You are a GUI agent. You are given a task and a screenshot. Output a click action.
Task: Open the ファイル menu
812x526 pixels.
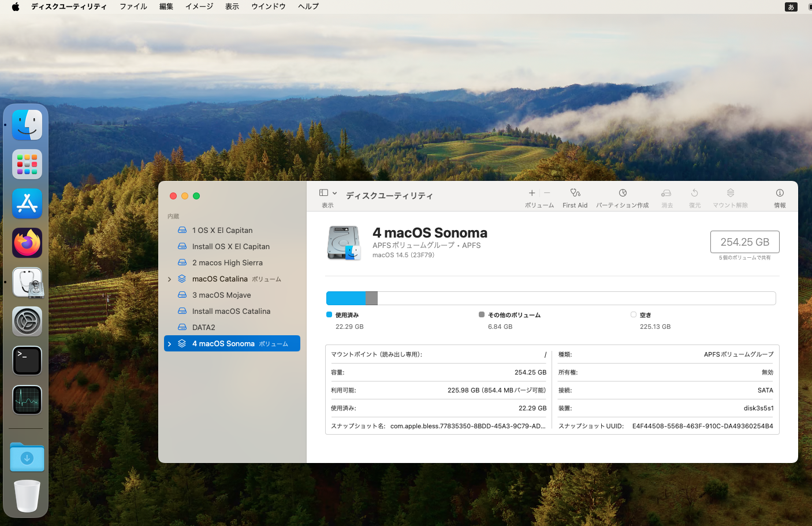(x=133, y=6)
